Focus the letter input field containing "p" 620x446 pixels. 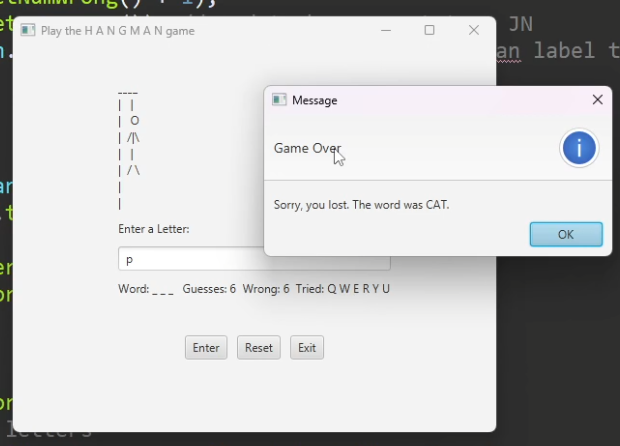tap(190, 260)
